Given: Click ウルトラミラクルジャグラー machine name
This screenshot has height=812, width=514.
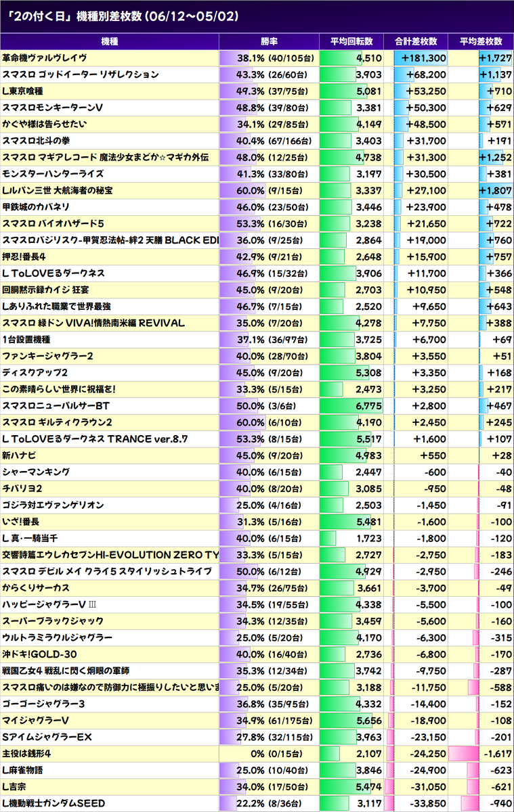Looking at the screenshot, I should tap(57, 638).
